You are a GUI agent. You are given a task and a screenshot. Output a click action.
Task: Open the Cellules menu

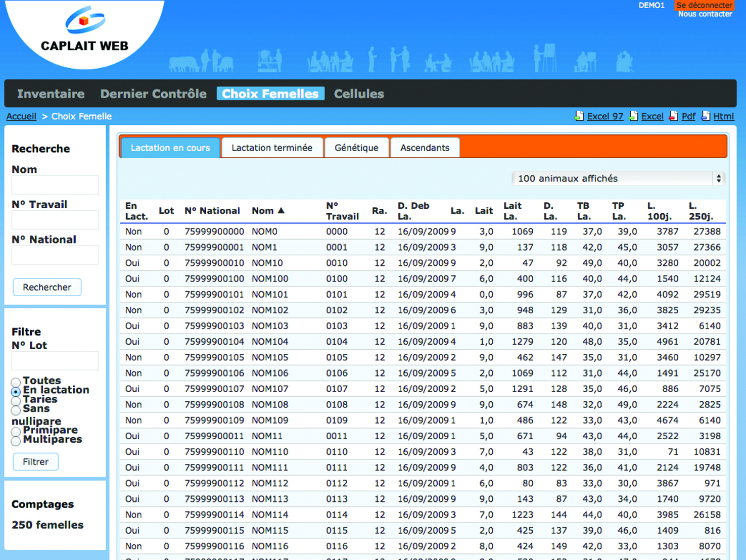(359, 94)
